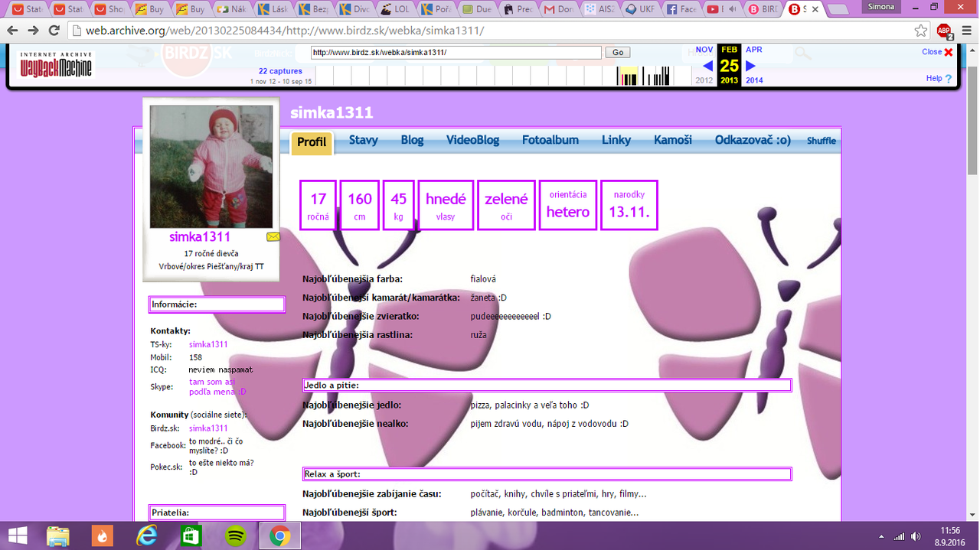Open the Linky tab

coord(616,140)
